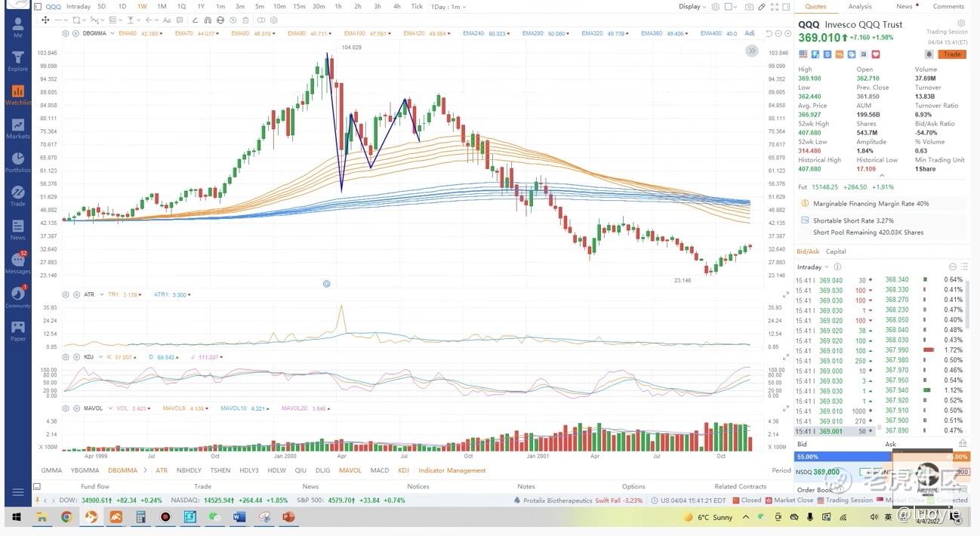Toggle the ATR indicator
980x536 pixels.
[x=162, y=470]
